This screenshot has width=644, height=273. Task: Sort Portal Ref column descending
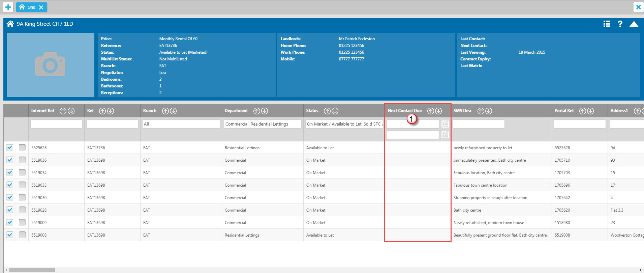pyautogui.click(x=590, y=111)
